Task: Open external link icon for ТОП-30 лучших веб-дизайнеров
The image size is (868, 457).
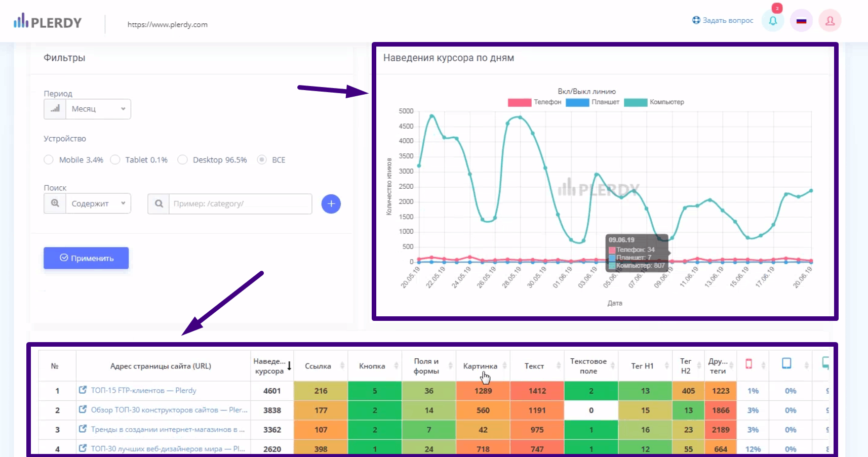Action: click(x=83, y=448)
